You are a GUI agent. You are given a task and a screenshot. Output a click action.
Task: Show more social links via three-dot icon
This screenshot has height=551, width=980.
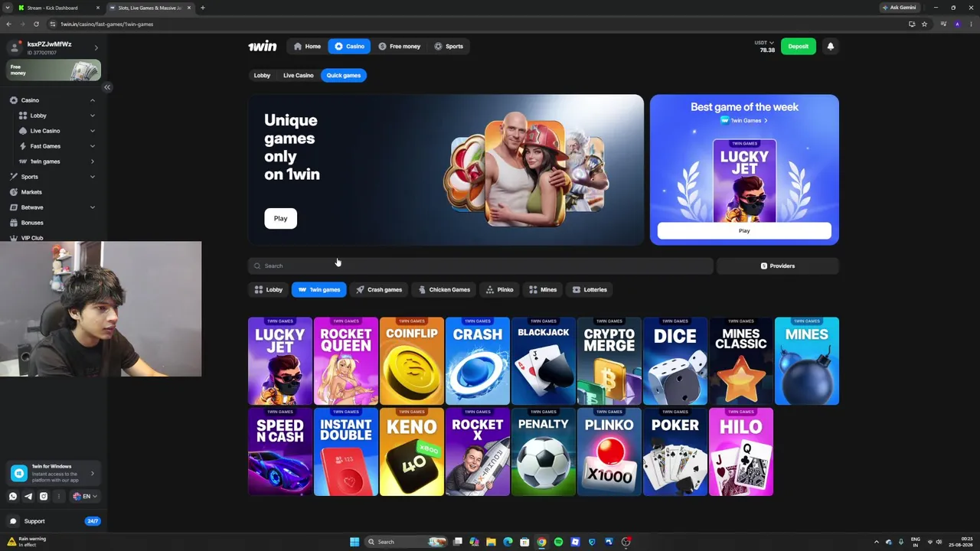[59, 496]
